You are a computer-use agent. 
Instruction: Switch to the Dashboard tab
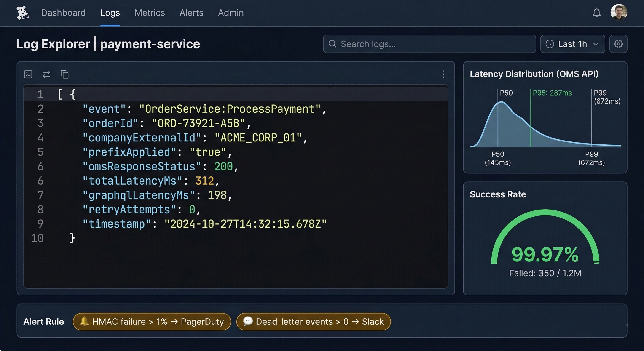[x=64, y=13]
